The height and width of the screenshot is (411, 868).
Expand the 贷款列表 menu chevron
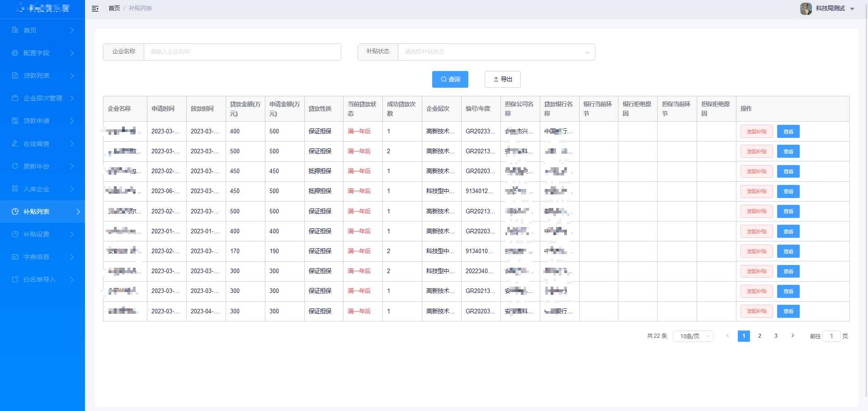[x=72, y=76]
